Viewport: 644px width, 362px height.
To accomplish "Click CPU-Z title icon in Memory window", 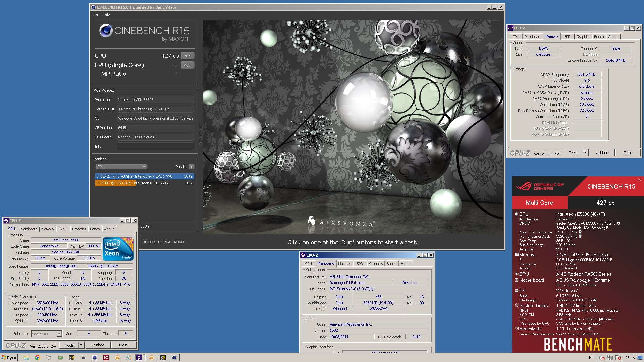I will tap(511, 28).
